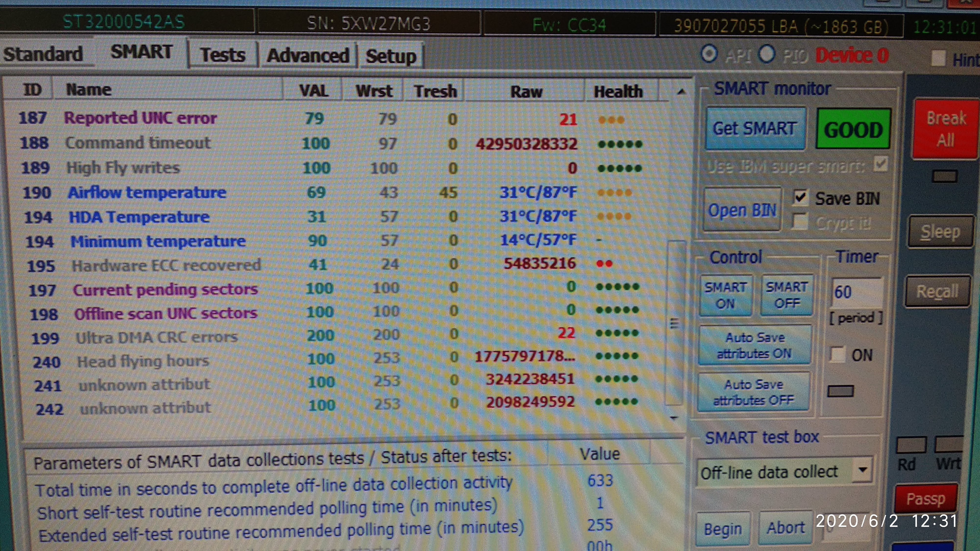Click the Open BIN button
Screen dimensions: 980x551
(742, 210)
